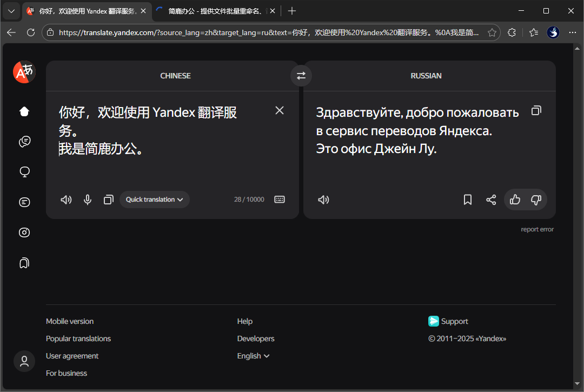Activate the microphone for voice input

(88, 200)
